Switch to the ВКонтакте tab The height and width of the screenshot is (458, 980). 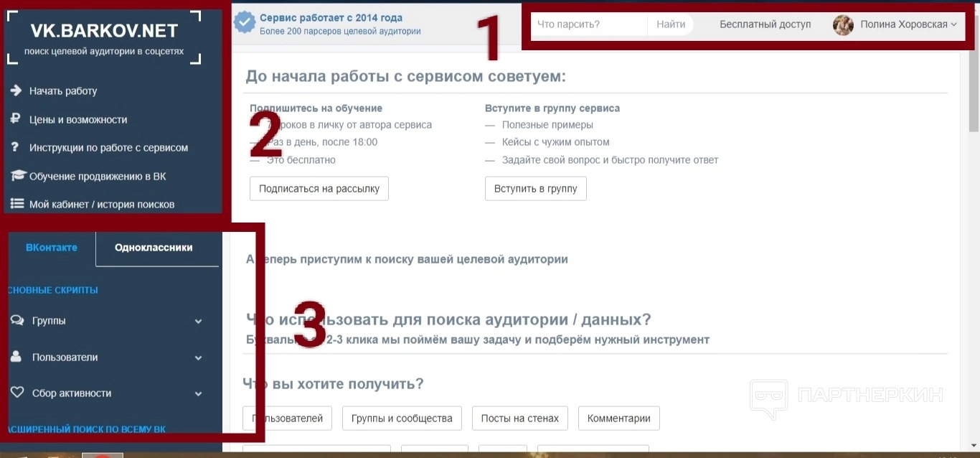pyautogui.click(x=52, y=248)
